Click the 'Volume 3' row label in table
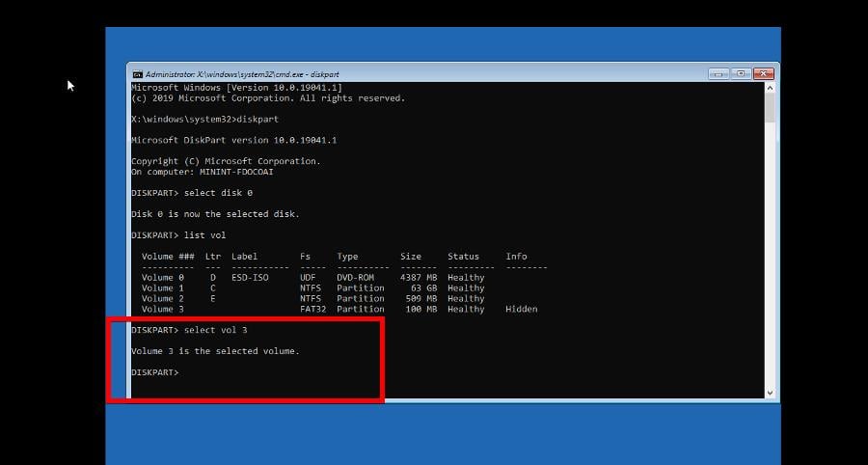868x465 pixels. (163, 309)
